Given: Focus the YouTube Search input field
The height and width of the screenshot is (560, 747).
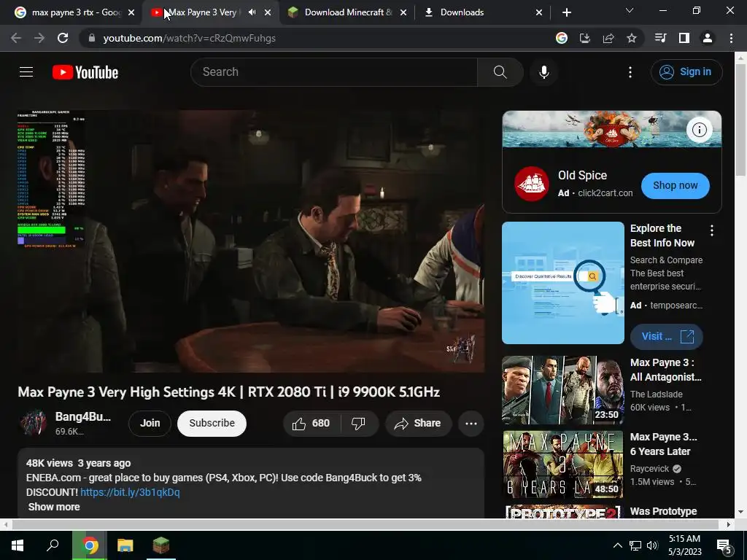Looking at the screenshot, I should coord(334,72).
